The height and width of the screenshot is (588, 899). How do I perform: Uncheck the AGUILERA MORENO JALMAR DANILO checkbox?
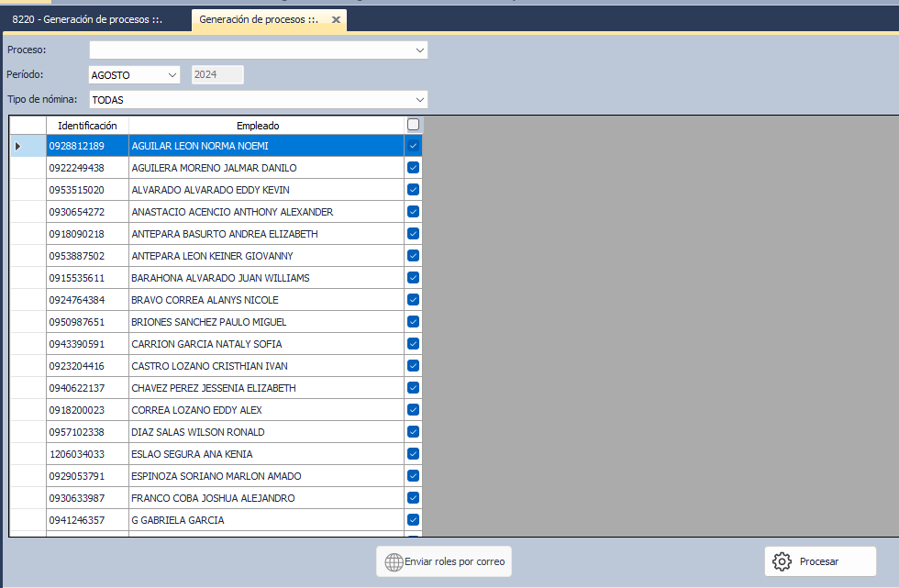[413, 168]
